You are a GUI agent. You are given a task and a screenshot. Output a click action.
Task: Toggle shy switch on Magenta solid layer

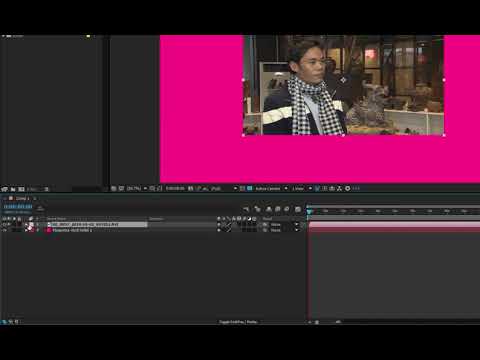219,230
